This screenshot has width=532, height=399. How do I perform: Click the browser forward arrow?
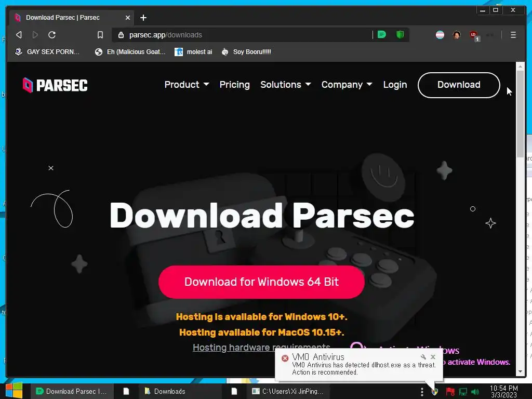35,35
